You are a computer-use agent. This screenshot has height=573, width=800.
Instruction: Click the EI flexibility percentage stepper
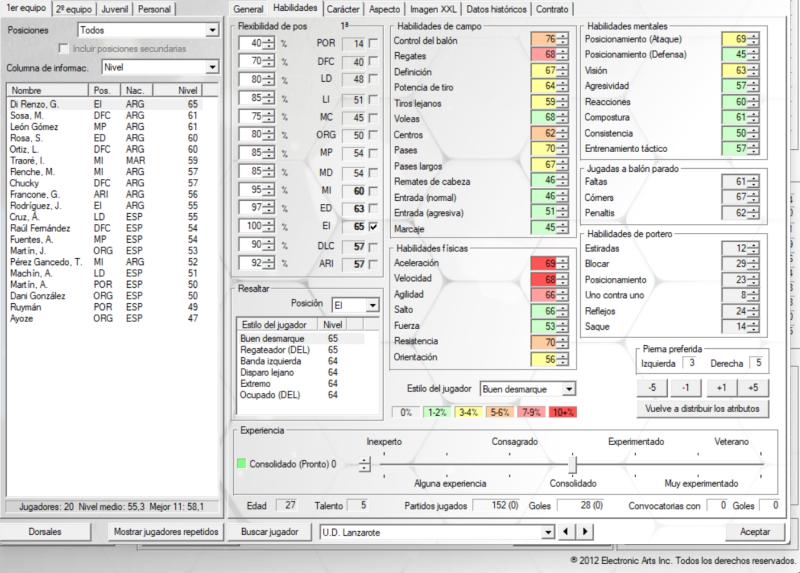pos(269,226)
